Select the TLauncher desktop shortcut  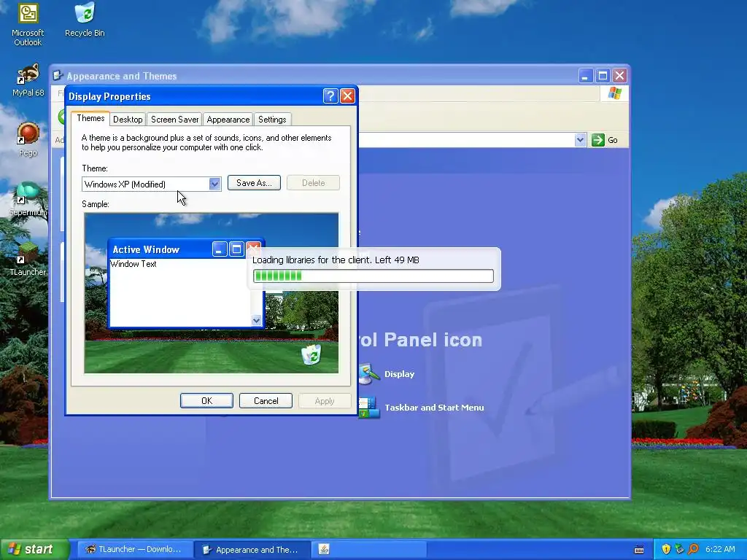(x=28, y=259)
